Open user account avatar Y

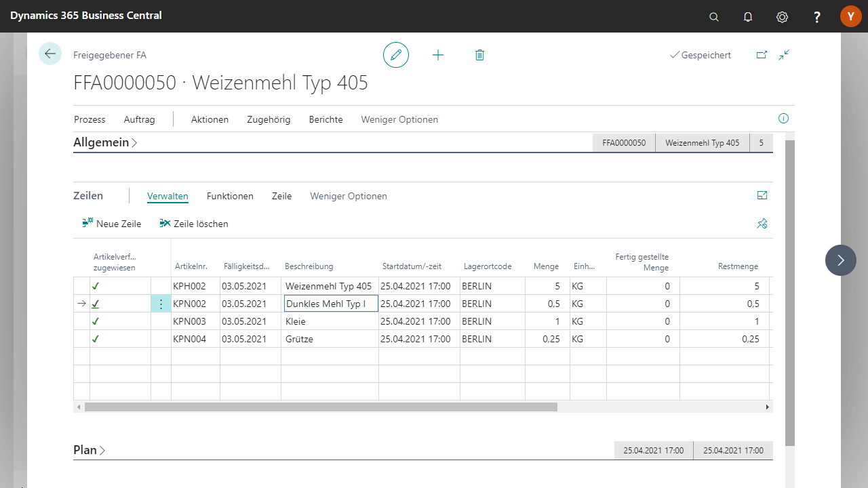(x=850, y=16)
